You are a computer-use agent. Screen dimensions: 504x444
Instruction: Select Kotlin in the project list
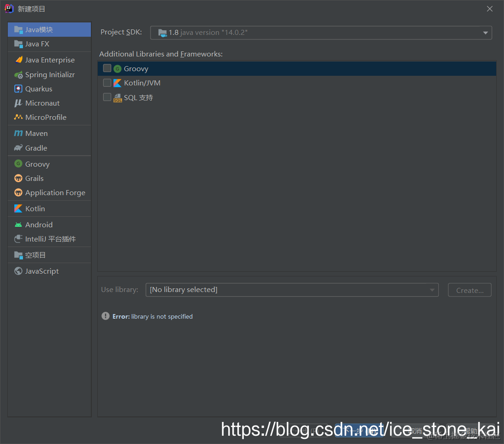pos(50,208)
